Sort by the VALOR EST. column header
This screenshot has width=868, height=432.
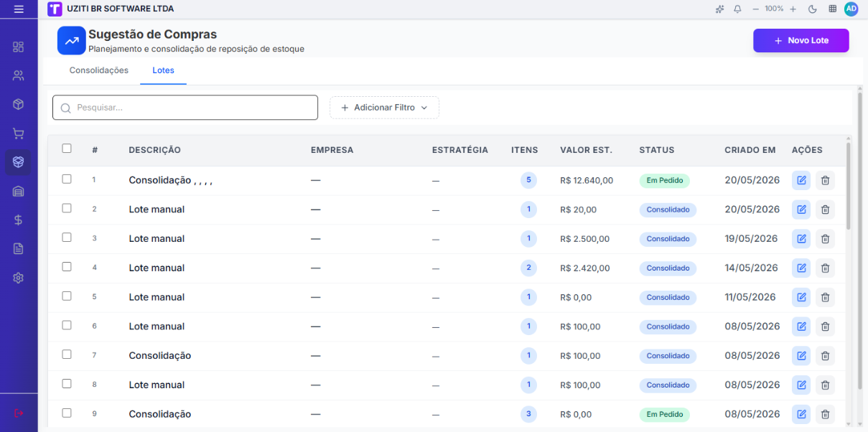(586, 150)
